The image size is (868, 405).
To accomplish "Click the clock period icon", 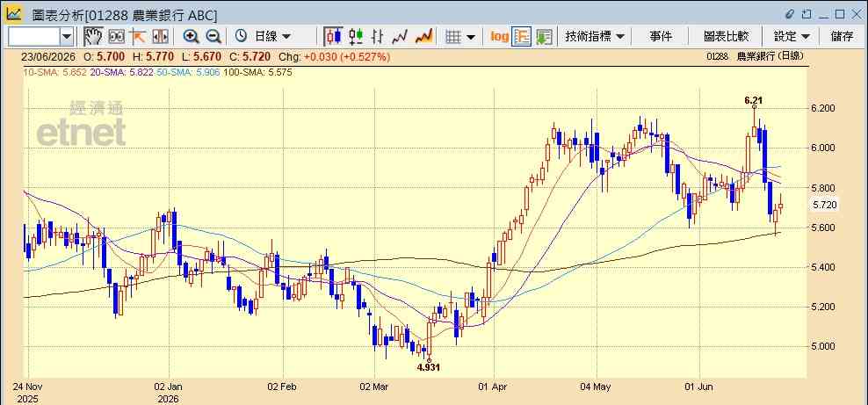I will click(x=241, y=37).
